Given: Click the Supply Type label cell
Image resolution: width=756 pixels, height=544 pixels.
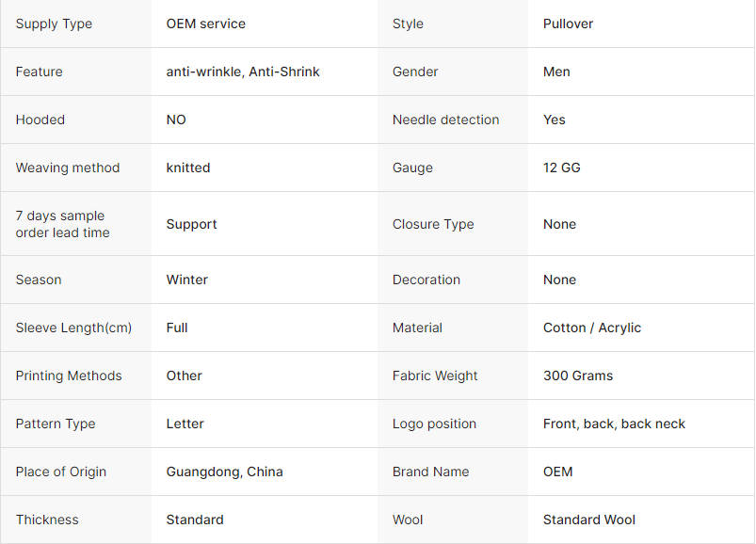Looking at the screenshot, I should pyautogui.click(x=54, y=24).
